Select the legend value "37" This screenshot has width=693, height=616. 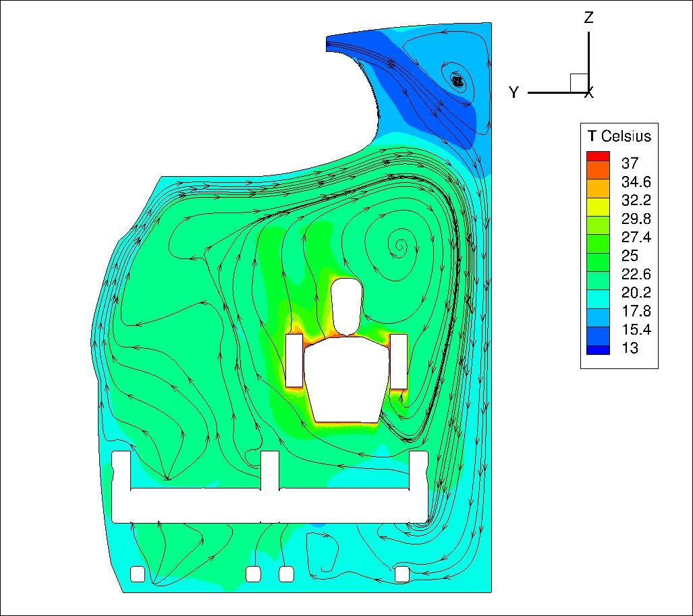pyautogui.click(x=630, y=163)
